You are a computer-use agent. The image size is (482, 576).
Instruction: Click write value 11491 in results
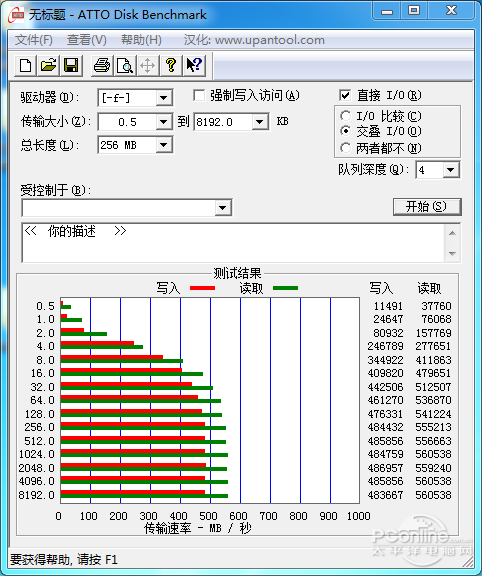pos(388,306)
